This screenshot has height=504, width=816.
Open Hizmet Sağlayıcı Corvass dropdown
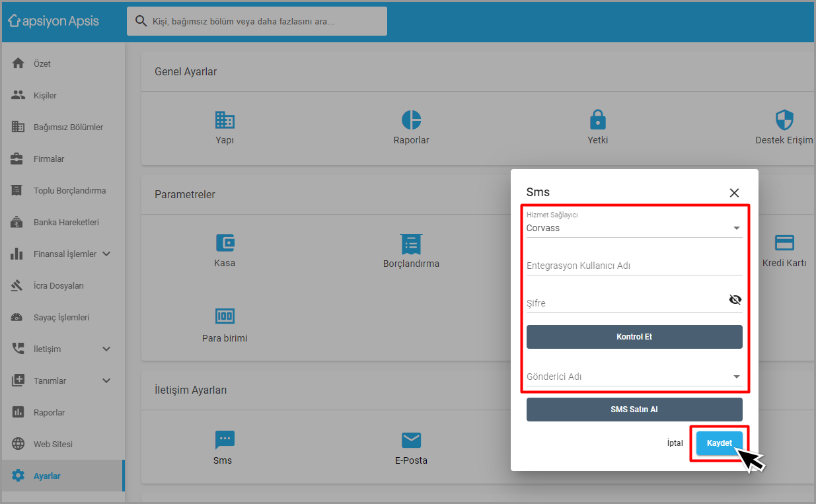click(x=634, y=228)
